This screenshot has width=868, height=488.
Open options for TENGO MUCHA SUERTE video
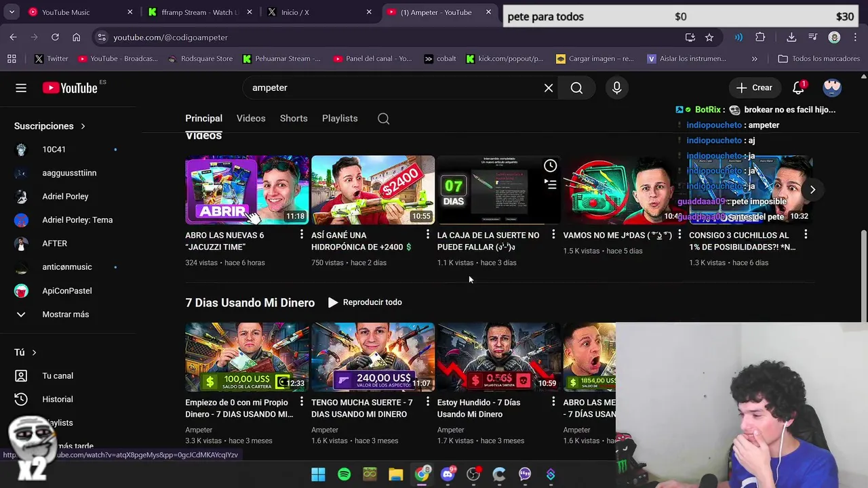pyautogui.click(x=427, y=402)
